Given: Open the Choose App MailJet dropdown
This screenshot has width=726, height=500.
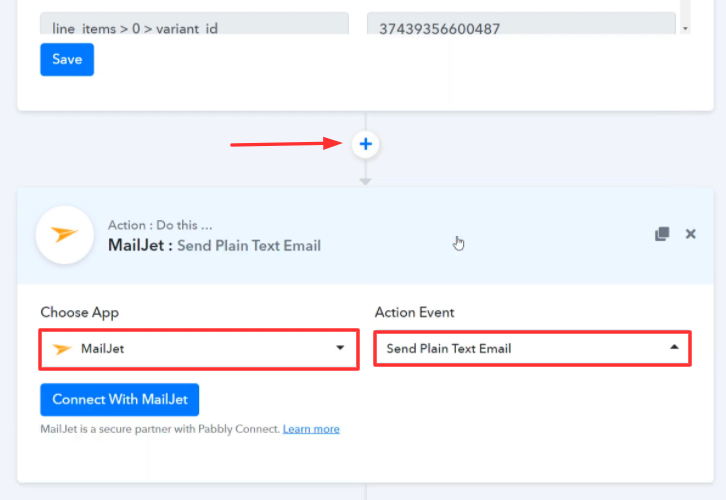Looking at the screenshot, I should pos(199,349).
